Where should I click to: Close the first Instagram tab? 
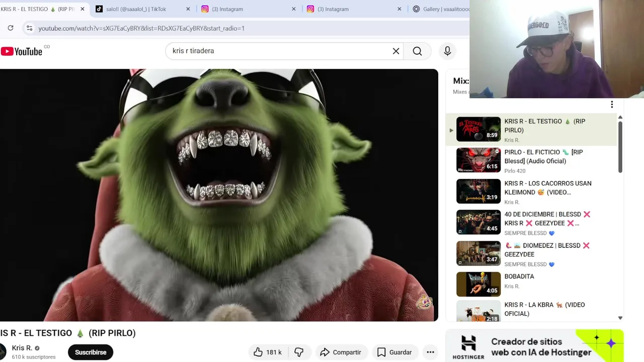pyautogui.click(x=294, y=9)
